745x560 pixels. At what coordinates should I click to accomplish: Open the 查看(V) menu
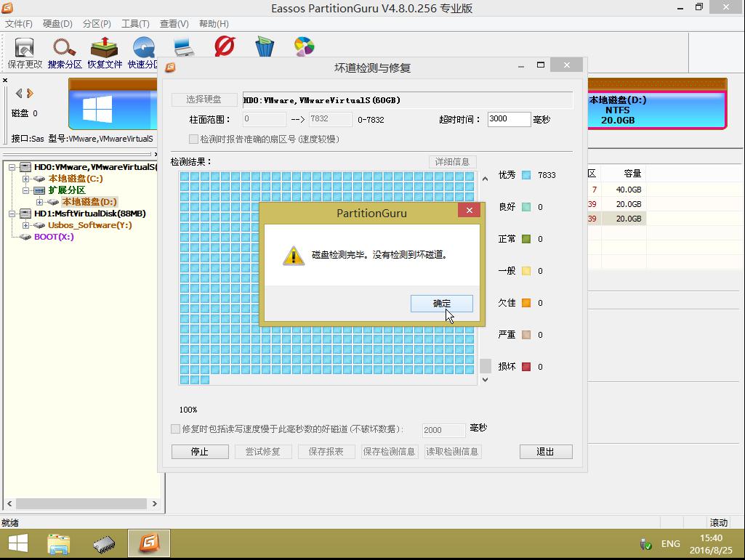pos(174,24)
